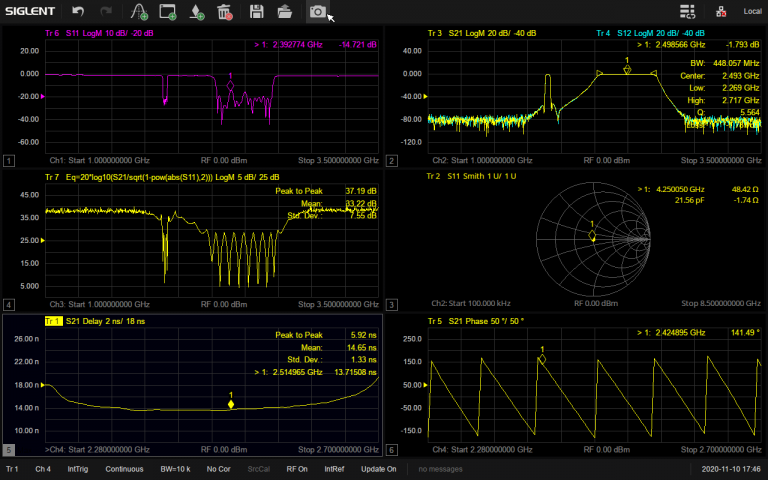
Task: Add a new window using toolbar icon
Action: [x=168, y=12]
